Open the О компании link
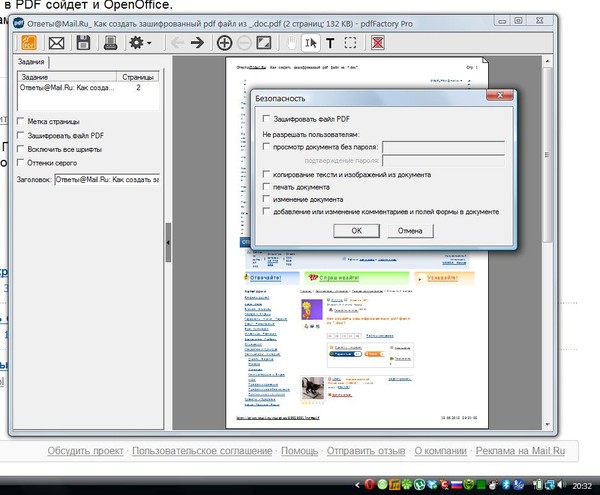 (x=440, y=451)
